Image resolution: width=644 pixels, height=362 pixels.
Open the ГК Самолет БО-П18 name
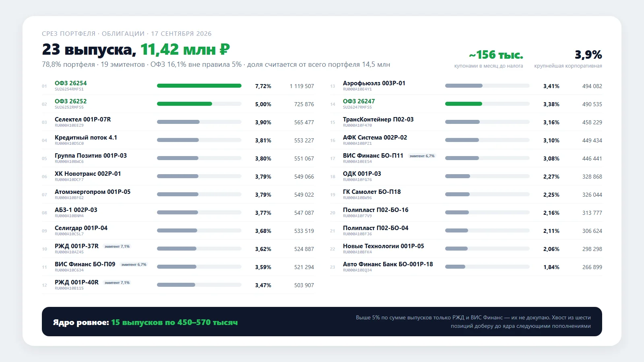coord(372,192)
